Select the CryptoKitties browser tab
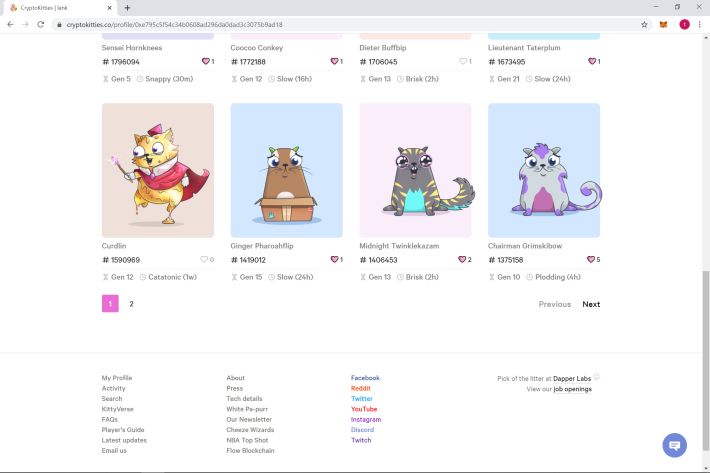 pos(59,8)
